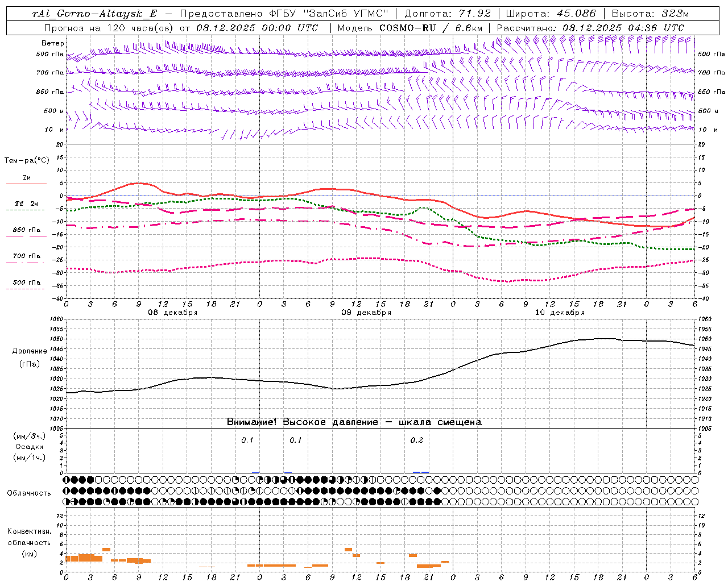The height and width of the screenshot is (582, 728).
Task: Click the Давление (гПа) label
Action: point(30,357)
